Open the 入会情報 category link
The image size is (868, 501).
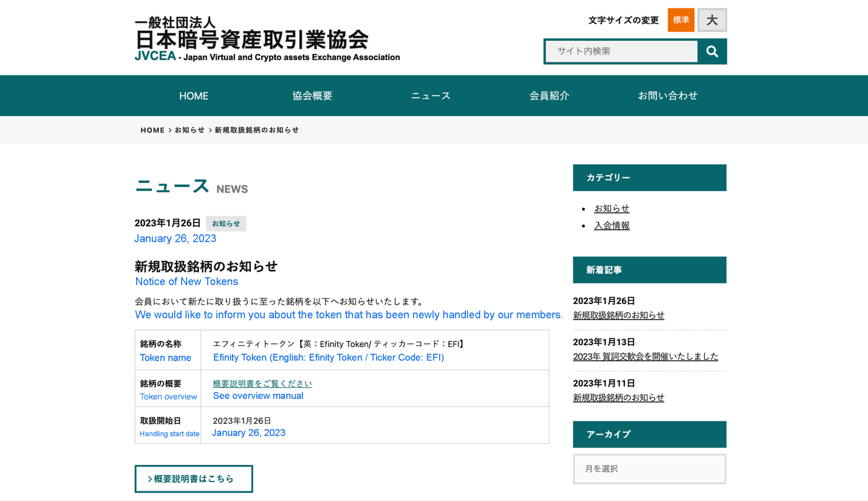(612, 226)
